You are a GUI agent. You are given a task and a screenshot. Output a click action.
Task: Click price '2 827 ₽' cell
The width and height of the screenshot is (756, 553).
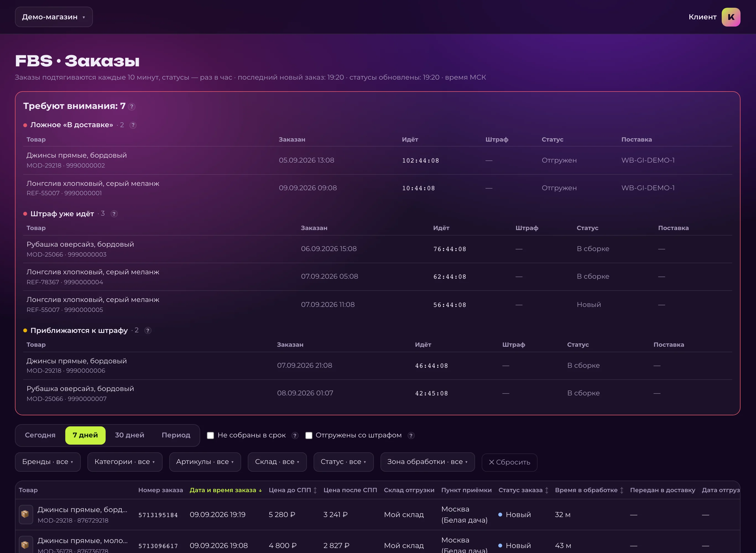337,546
